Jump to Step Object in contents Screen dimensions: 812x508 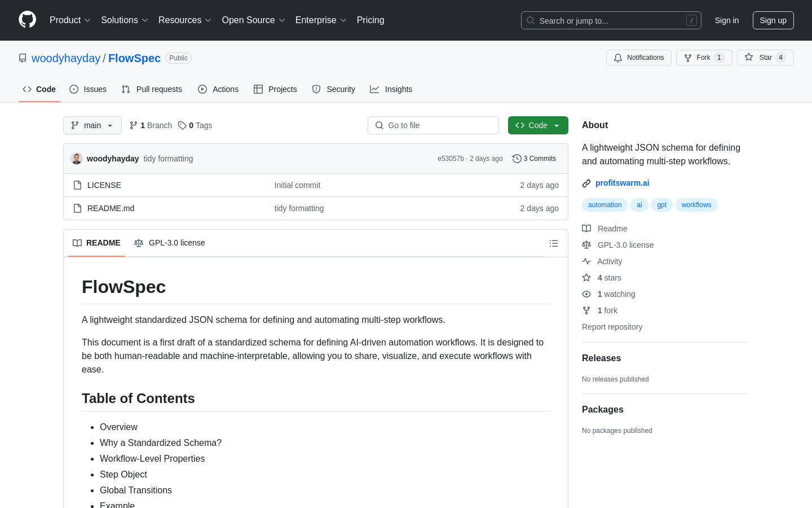[123, 475]
